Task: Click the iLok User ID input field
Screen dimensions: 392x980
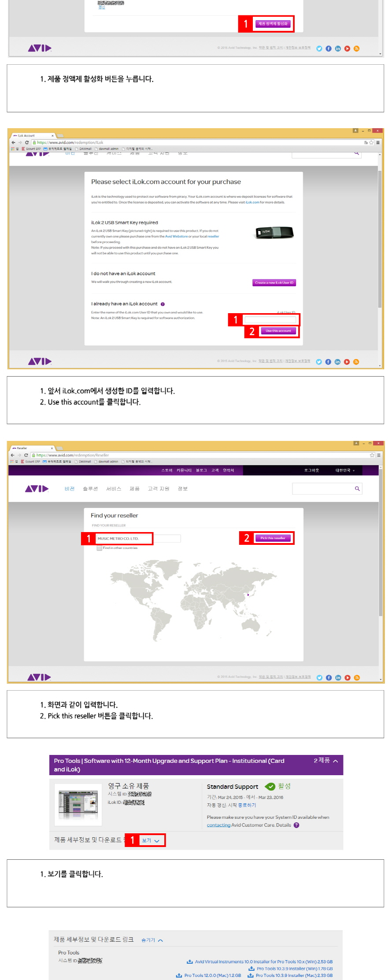Action: tap(270, 320)
